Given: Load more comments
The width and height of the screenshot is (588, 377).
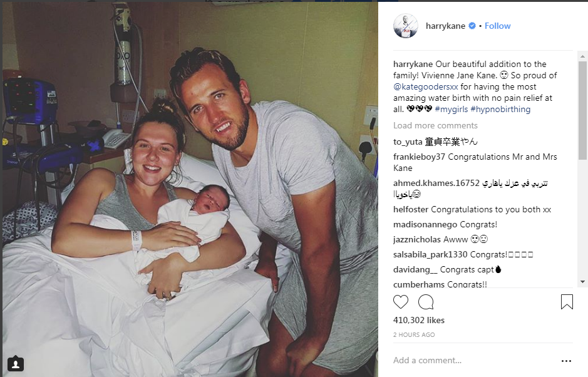Looking at the screenshot, I should click(x=435, y=126).
